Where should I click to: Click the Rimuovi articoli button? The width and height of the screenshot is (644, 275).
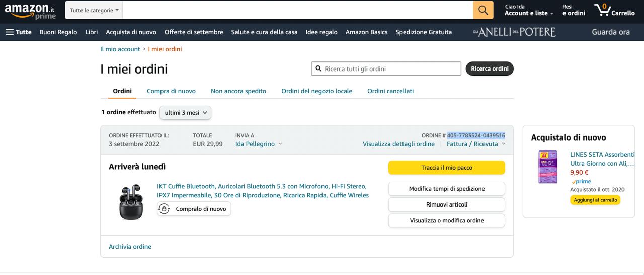pyautogui.click(x=446, y=204)
